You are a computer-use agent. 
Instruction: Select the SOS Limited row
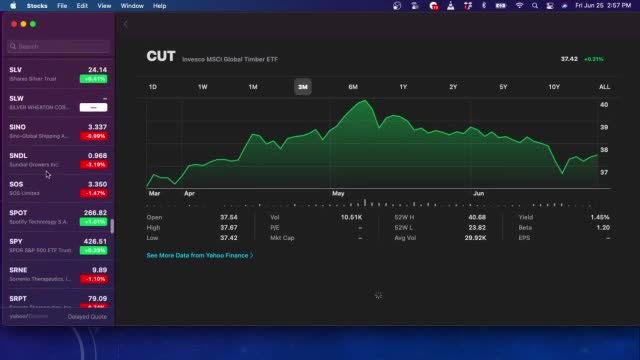coord(58,189)
